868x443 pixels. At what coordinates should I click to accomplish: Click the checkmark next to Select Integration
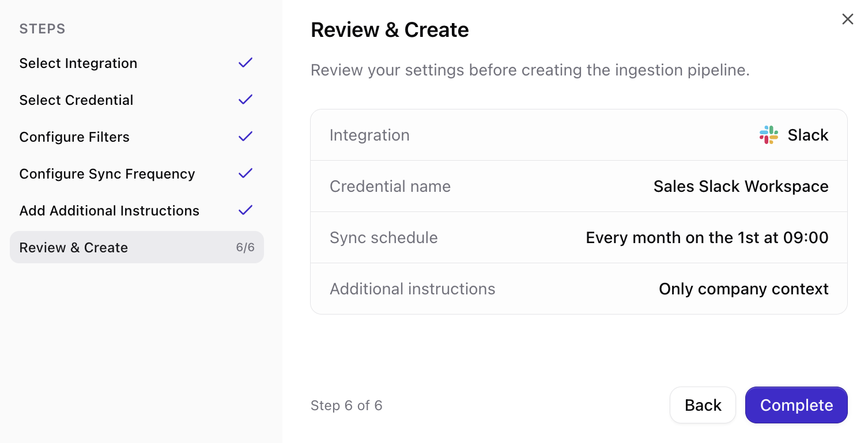pyautogui.click(x=246, y=63)
